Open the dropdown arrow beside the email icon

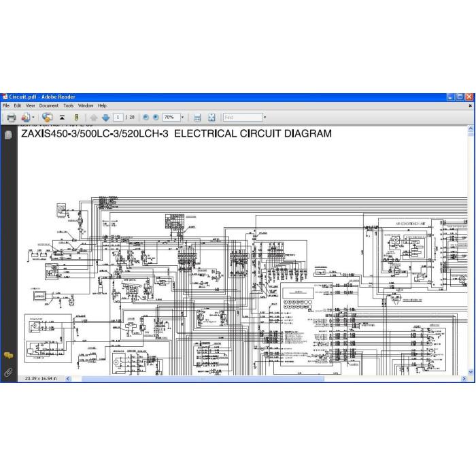click(33, 117)
